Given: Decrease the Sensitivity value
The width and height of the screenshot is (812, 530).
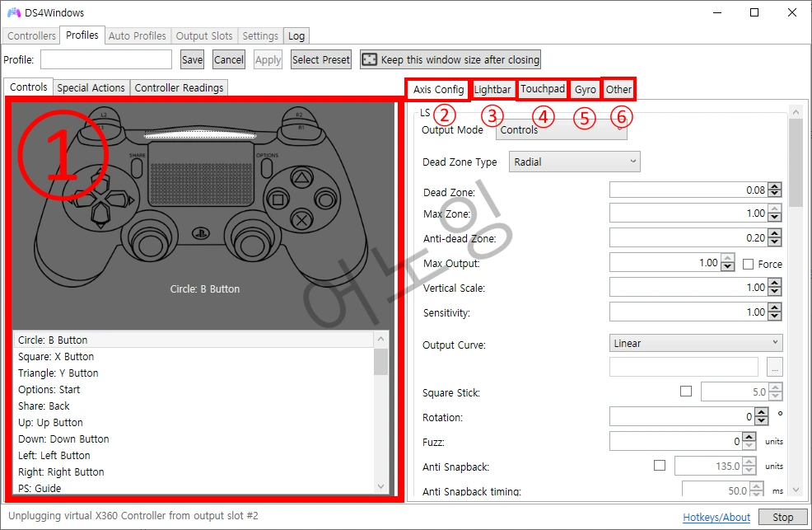Looking at the screenshot, I should point(775,316).
